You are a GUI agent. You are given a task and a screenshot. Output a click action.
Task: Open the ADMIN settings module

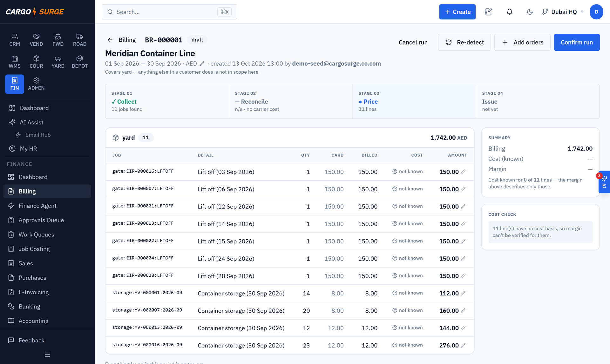click(x=36, y=84)
